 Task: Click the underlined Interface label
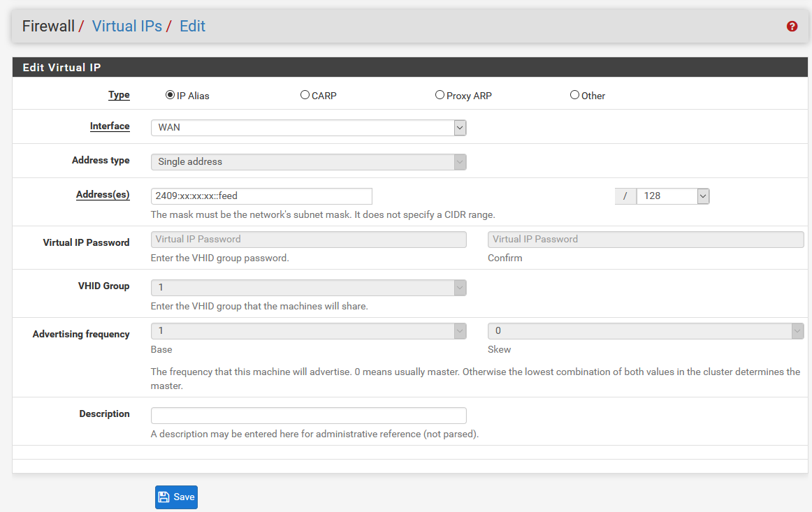pyautogui.click(x=110, y=126)
